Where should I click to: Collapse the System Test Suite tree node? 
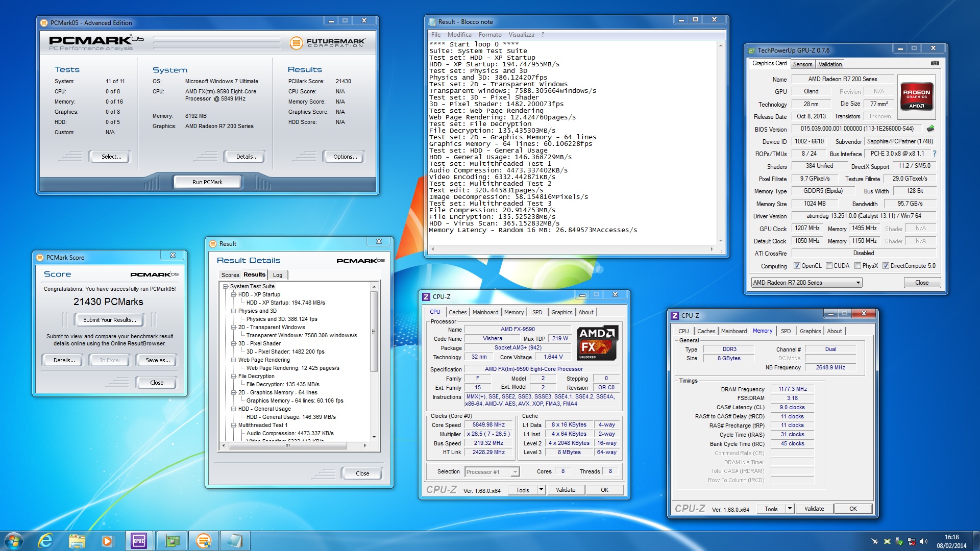click(225, 286)
